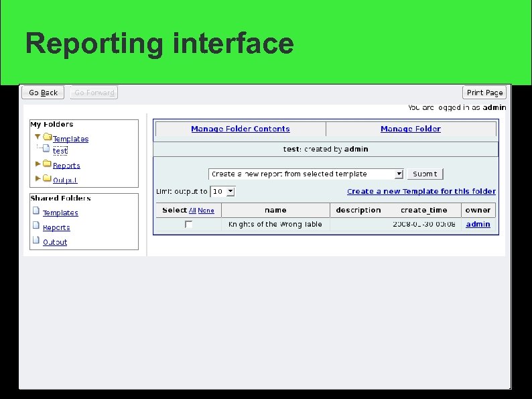Click the 'owner' column header
The image size is (532, 399).
(x=478, y=210)
